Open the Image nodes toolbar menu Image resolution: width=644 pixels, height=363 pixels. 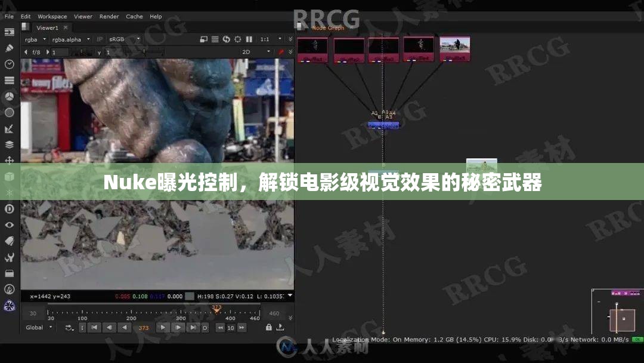(9, 32)
